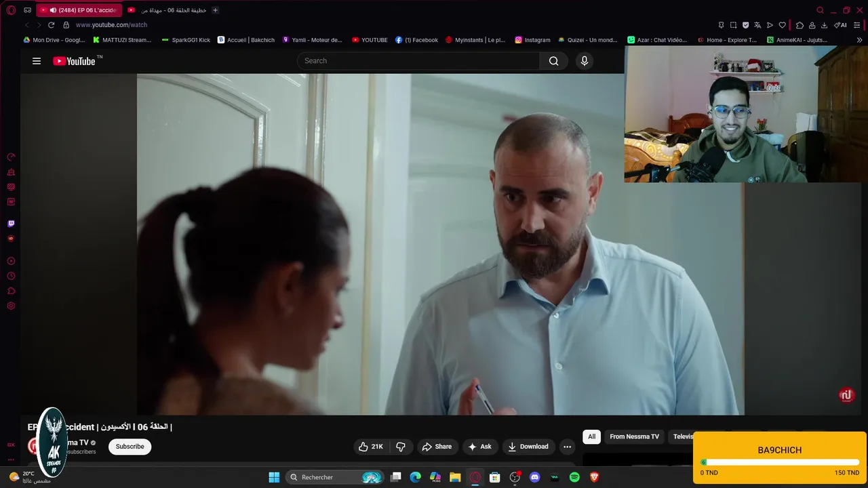The width and height of the screenshot is (868, 488).
Task: Open MATTUZI Stream bookmark
Action: [122, 40]
